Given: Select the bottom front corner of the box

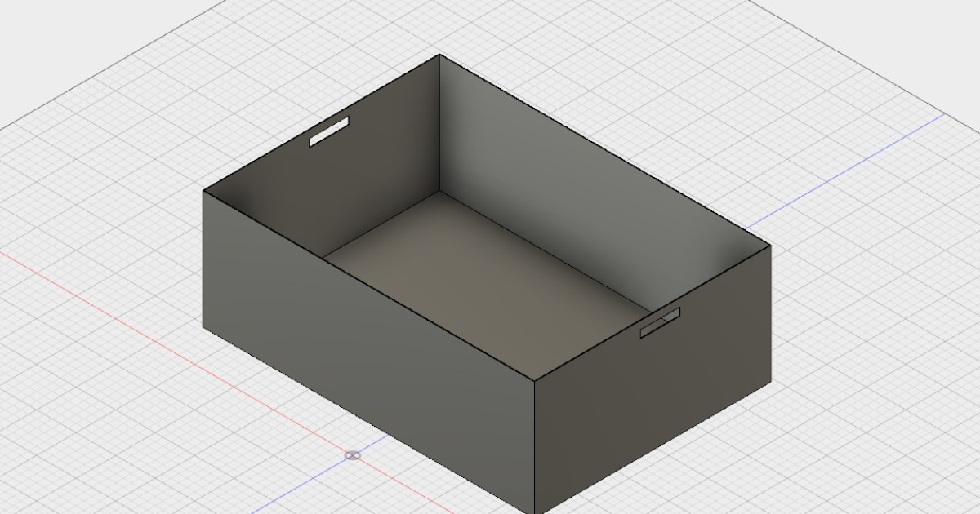Looking at the screenshot, I should tap(535, 512).
